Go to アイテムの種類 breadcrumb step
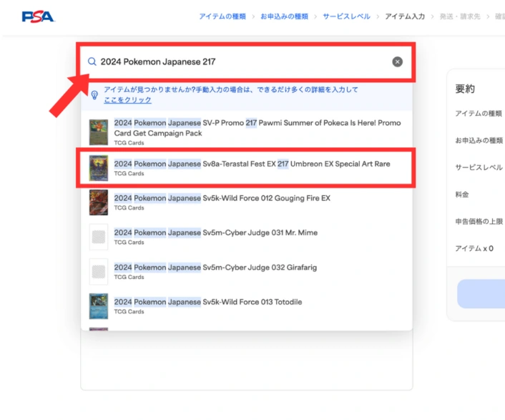This screenshot has width=505, height=420. pyautogui.click(x=222, y=16)
